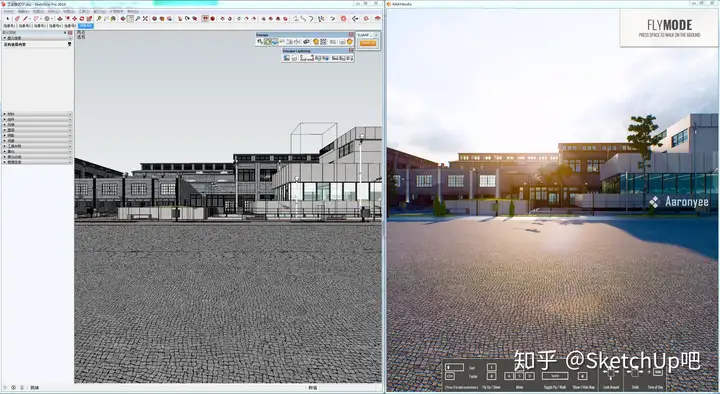
Task: Select the highlighted blue scene tab
Action: pyautogui.click(x=86, y=26)
